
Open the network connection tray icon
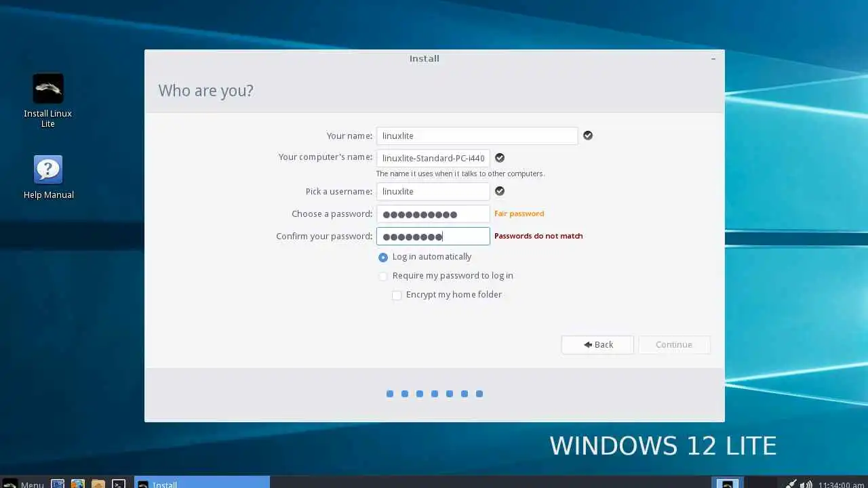click(791, 484)
